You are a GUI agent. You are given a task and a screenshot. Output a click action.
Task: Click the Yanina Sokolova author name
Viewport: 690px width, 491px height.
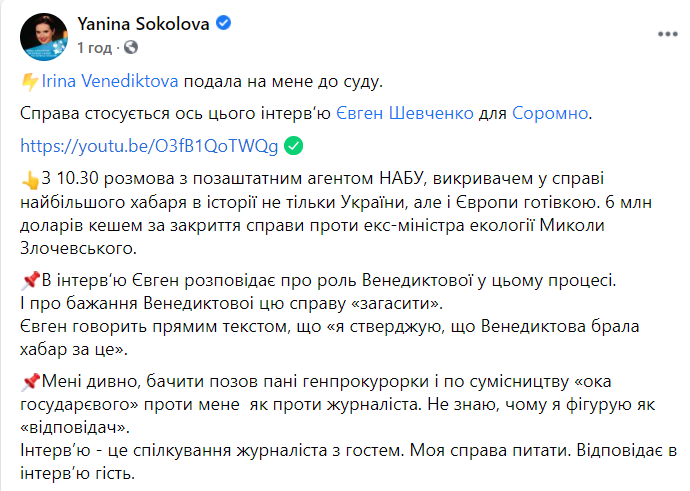143,24
